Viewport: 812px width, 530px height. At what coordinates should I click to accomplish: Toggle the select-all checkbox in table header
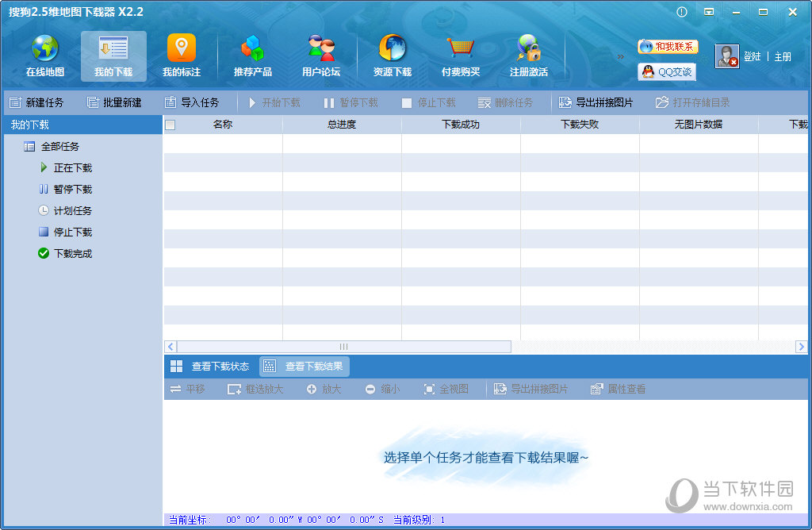[170, 125]
